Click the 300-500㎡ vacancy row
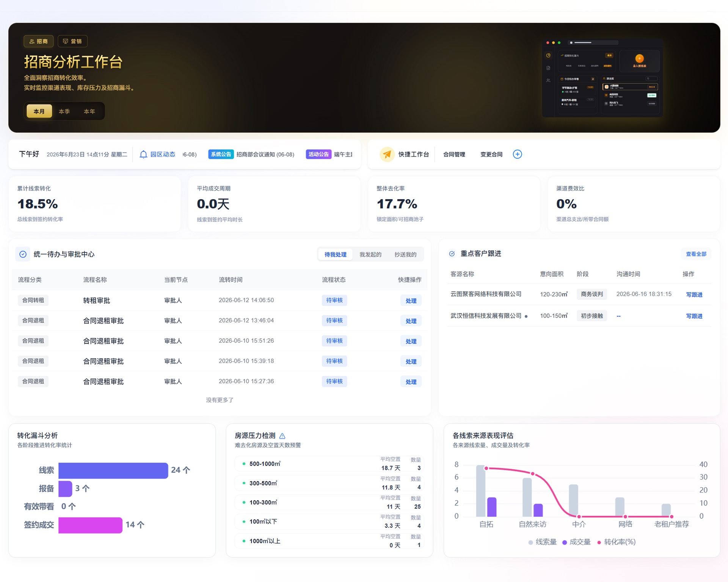This screenshot has height=582, width=728. [x=329, y=483]
